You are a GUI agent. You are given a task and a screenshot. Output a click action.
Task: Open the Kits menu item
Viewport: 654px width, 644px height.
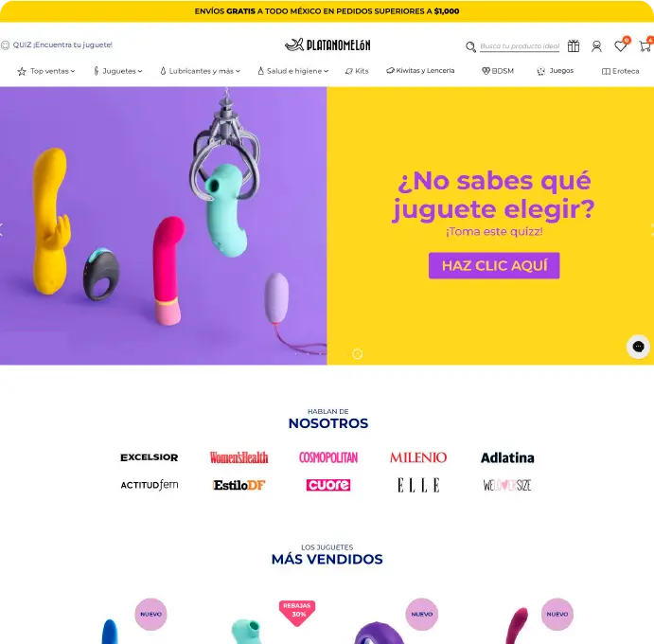(x=357, y=71)
